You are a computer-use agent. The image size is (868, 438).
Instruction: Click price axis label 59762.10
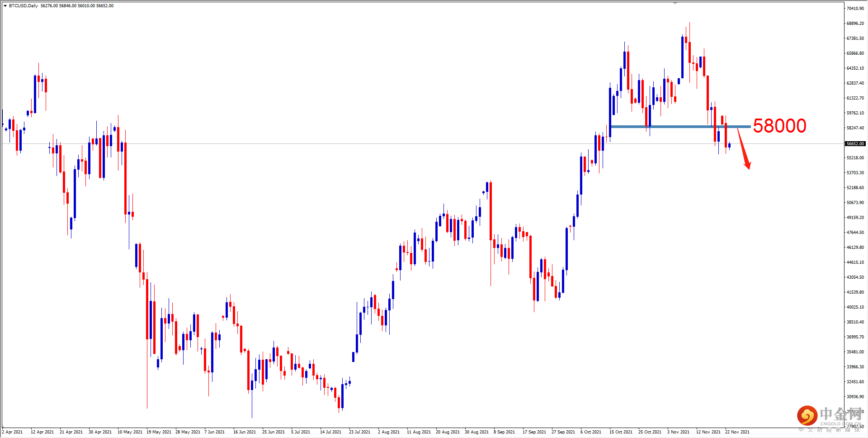(855, 113)
